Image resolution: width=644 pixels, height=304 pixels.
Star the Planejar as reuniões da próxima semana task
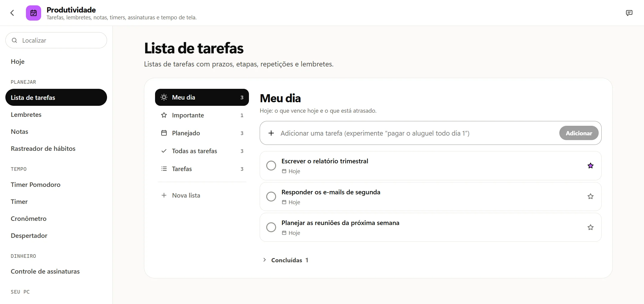click(x=590, y=227)
